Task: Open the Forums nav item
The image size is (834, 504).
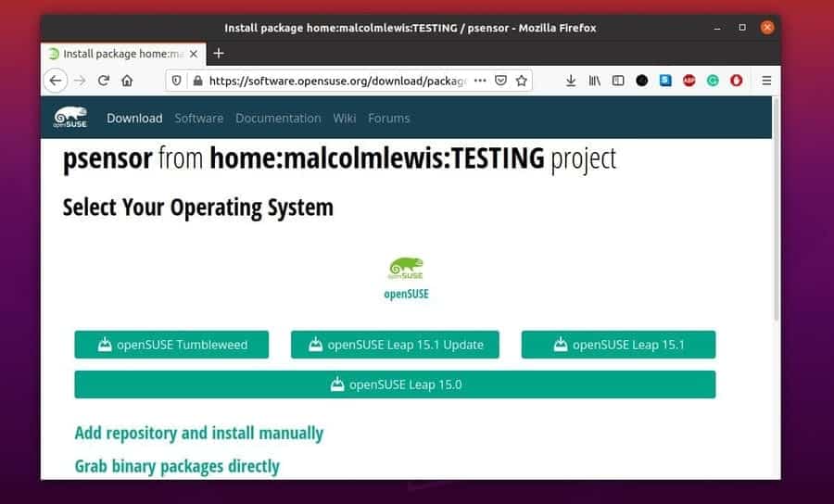Action: coord(389,118)
